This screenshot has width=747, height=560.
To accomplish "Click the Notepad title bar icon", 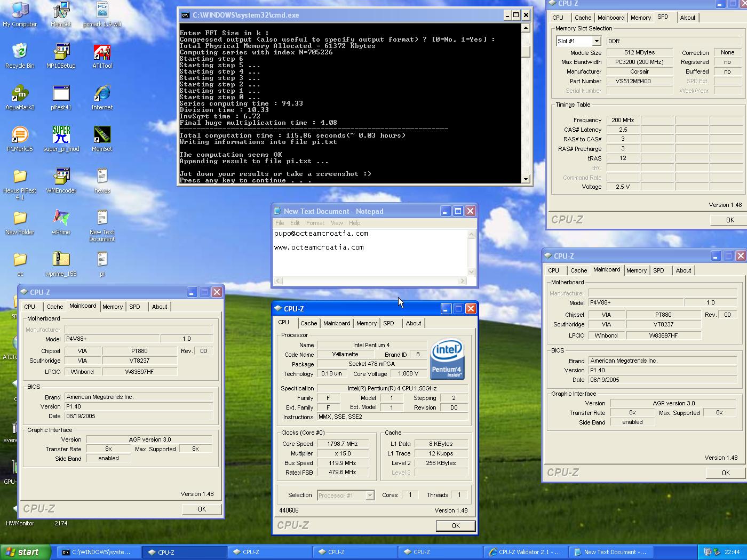I will click(277, 211).
